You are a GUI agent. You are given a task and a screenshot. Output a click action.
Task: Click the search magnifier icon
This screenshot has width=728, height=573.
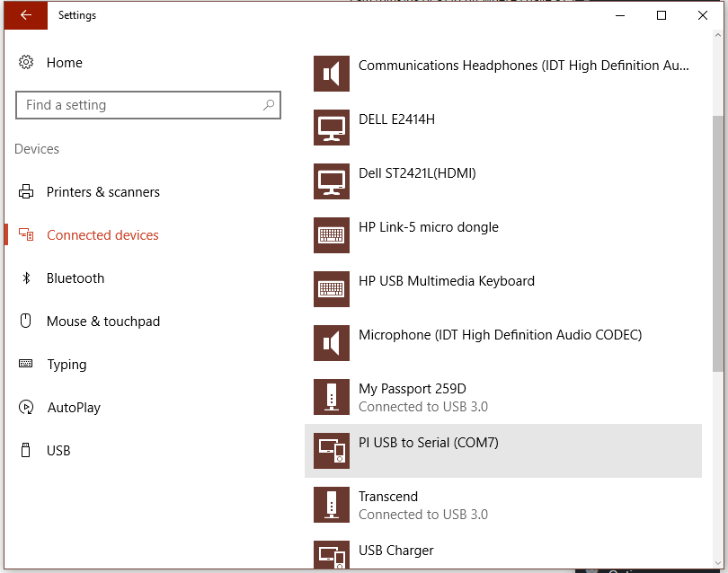coord(269,105)
